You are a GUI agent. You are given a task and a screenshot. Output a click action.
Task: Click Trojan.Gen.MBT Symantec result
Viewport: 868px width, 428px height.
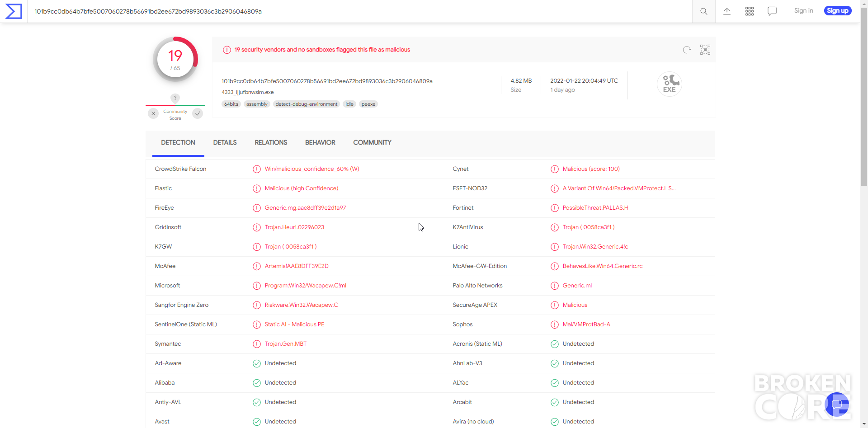pyautogui.click(x=286, y=344)
